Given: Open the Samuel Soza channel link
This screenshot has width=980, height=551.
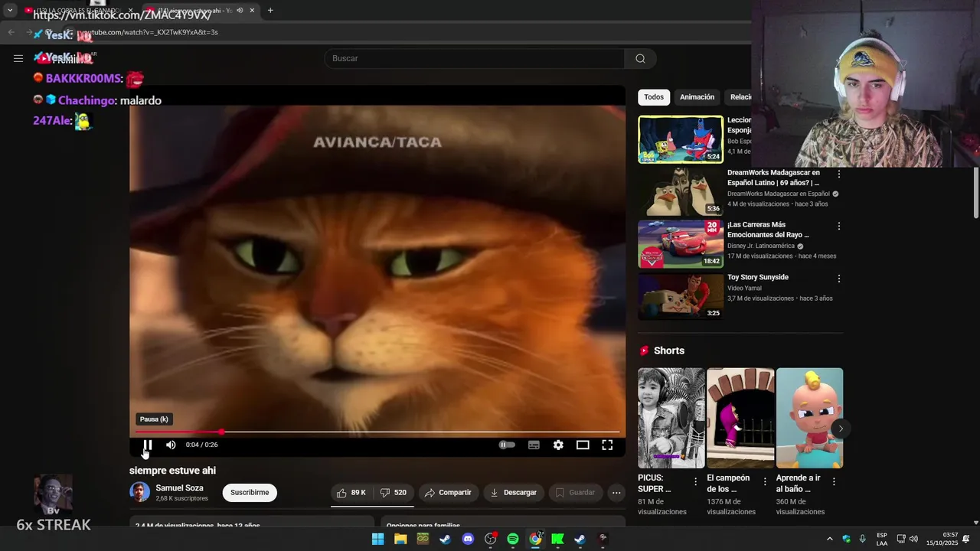Looking at the screenshot, I should point(179,487).
